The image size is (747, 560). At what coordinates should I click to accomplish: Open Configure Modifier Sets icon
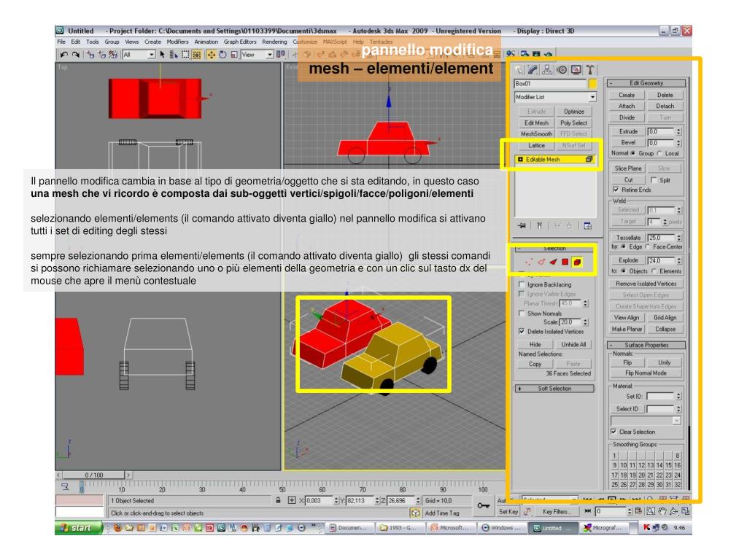588,226
